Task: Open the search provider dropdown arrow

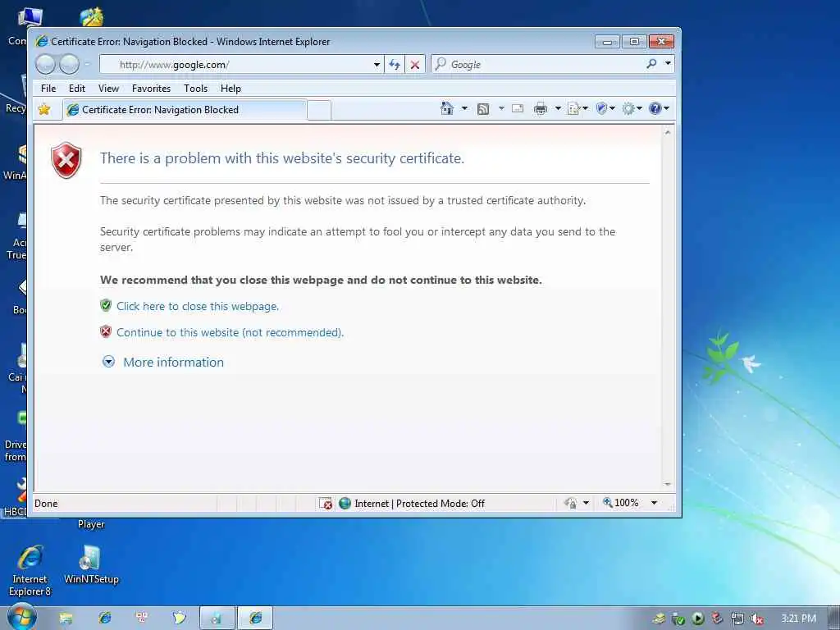Action: point(668,64)
